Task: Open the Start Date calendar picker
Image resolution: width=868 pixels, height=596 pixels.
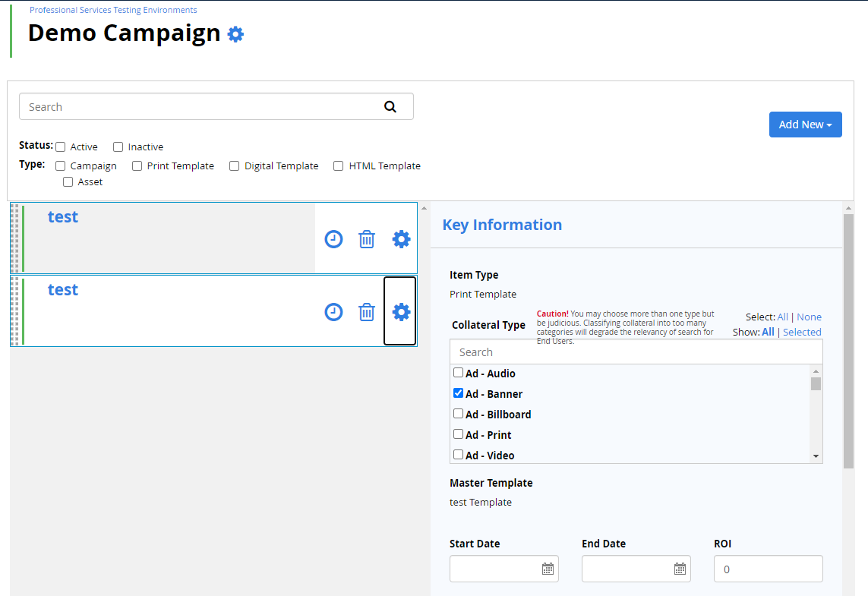Action: pyautogui.click(x=548, y=569)
